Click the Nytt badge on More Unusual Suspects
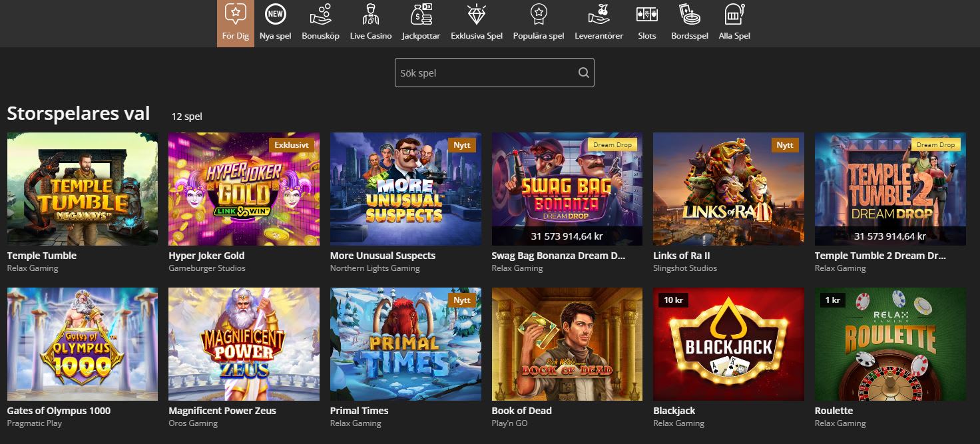This screenshot has height=444, width=980. coord(461,144)
